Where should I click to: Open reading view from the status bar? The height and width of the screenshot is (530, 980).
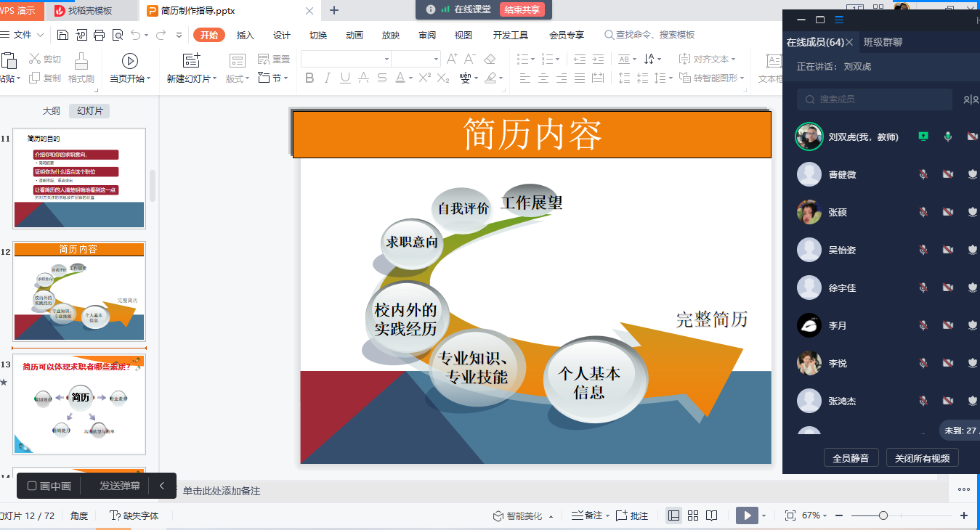point(712,515)
